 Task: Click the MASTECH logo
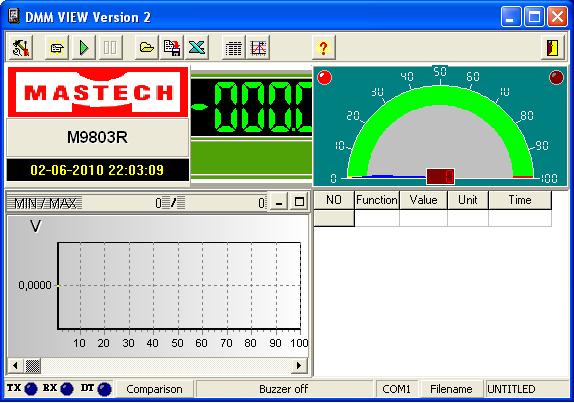(98, 92)
